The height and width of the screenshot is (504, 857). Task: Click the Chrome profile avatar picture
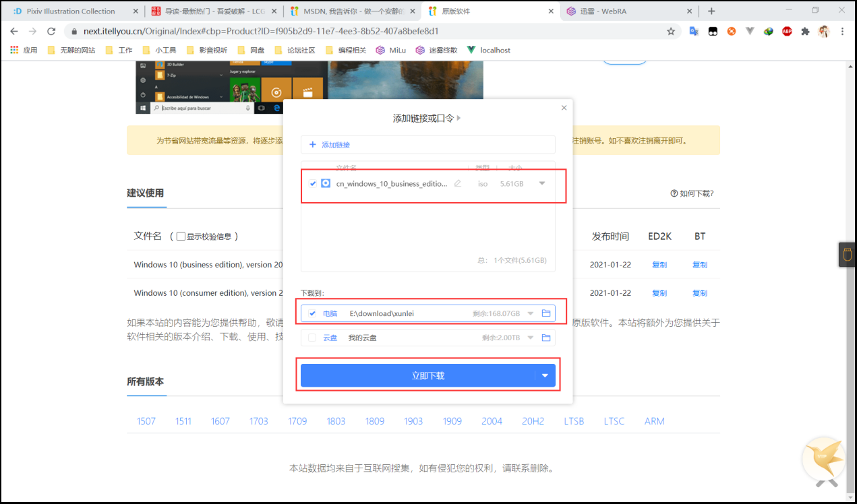tap(824, 31)
